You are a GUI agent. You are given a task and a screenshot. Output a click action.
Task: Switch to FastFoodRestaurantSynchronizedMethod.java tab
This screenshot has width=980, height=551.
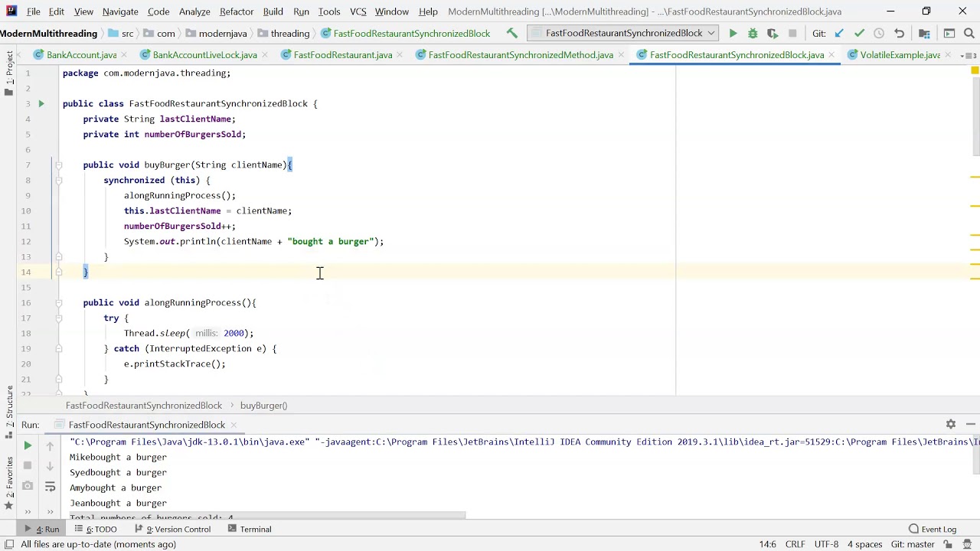pos(521,55)
